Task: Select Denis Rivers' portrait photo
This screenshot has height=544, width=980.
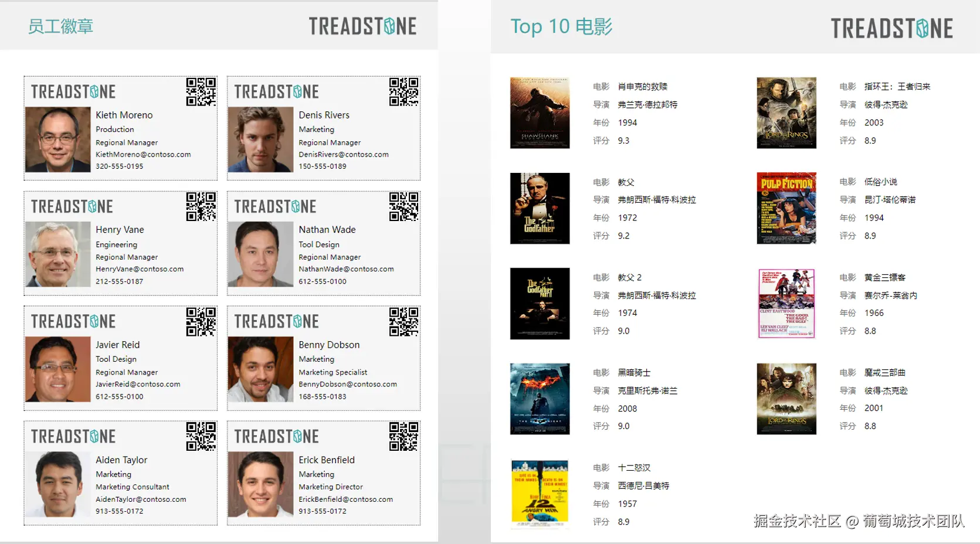Action: (260, 140)
